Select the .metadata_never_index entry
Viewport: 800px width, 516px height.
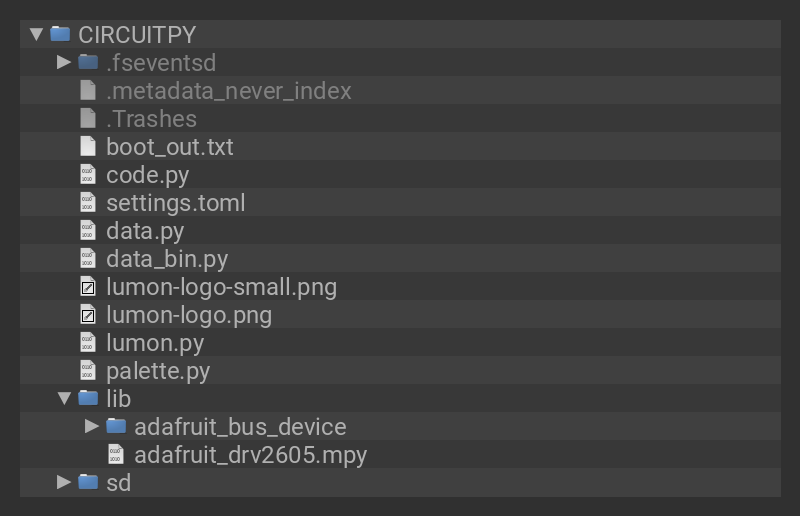click(228, 91)
